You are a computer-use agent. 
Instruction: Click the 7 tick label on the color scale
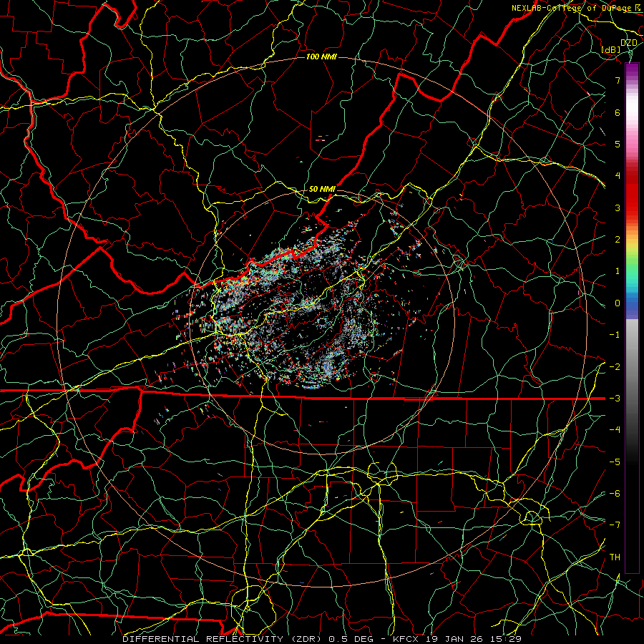[x=618, y=80]
